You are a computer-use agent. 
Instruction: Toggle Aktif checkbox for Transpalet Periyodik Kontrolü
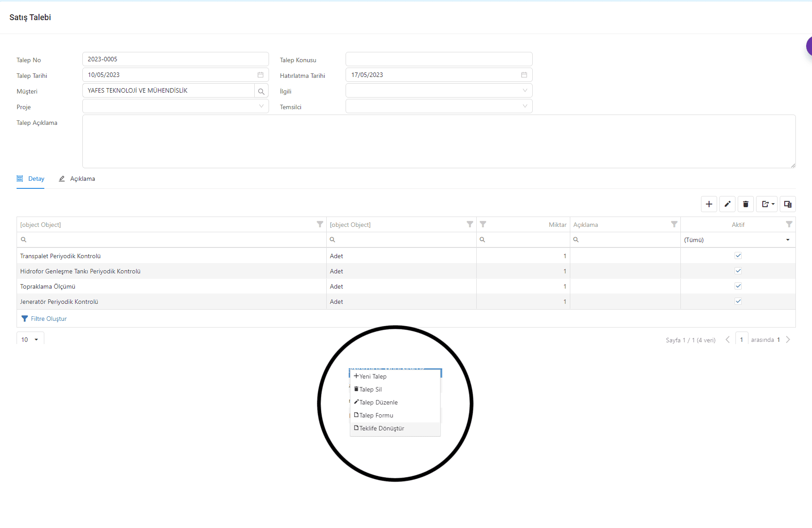coord(738,255)
